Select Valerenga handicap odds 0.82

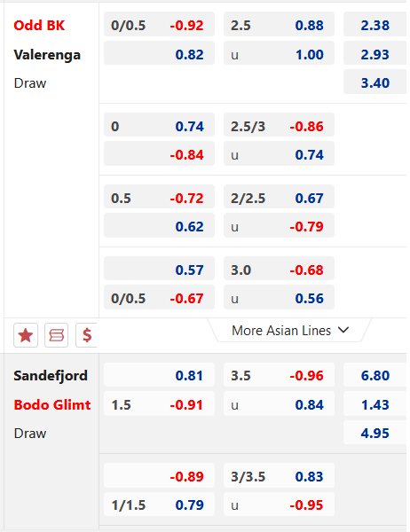(160, 53)
